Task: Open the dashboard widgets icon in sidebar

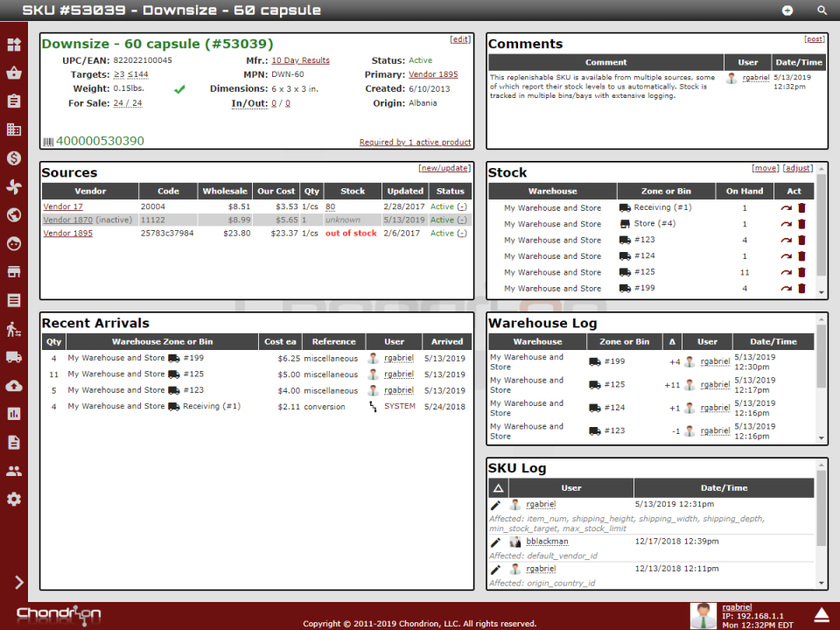Action: point(14,45)
